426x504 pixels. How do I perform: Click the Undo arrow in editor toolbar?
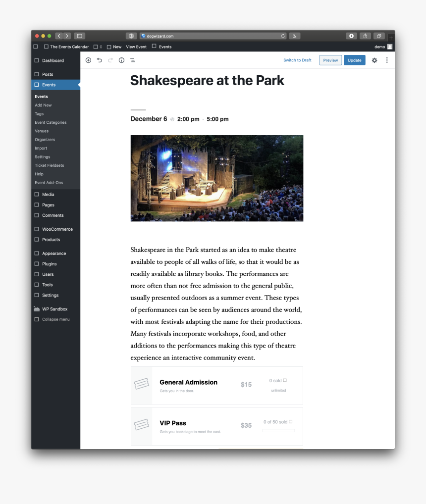100,60
